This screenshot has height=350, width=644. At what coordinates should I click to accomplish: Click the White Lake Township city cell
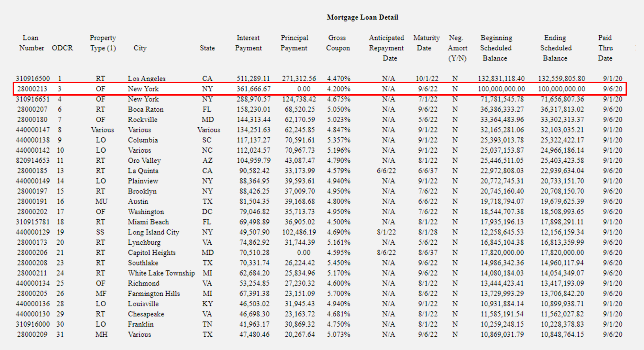(161, 273)
